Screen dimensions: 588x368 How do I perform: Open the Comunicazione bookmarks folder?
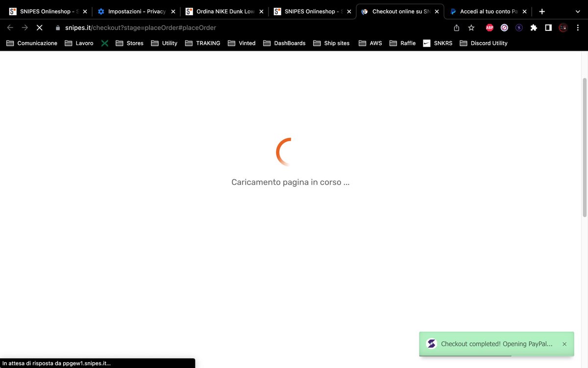tap(32, 43)
